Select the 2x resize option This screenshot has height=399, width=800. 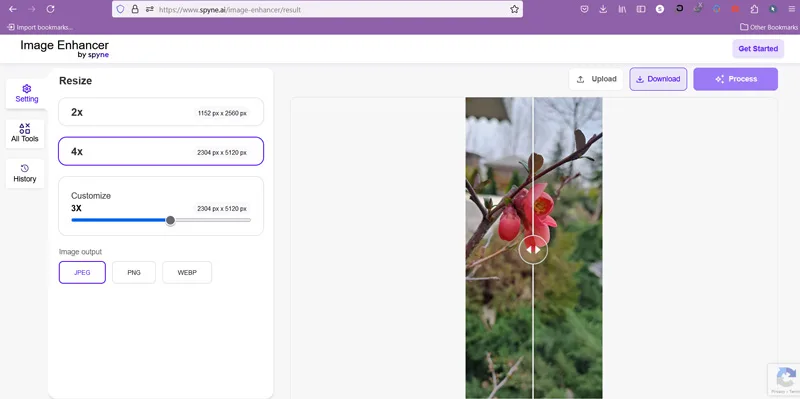coord(161,112)
